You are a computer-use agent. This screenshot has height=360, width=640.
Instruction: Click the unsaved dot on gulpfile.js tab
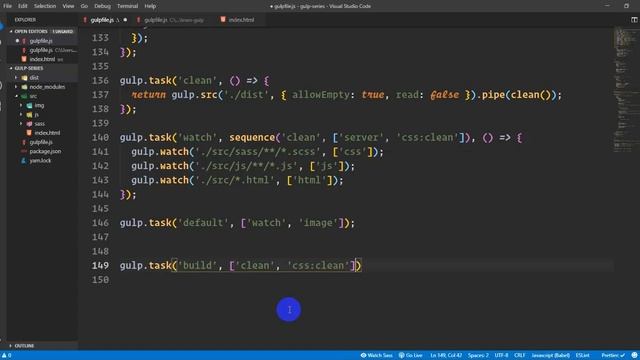tap(125, 20)
